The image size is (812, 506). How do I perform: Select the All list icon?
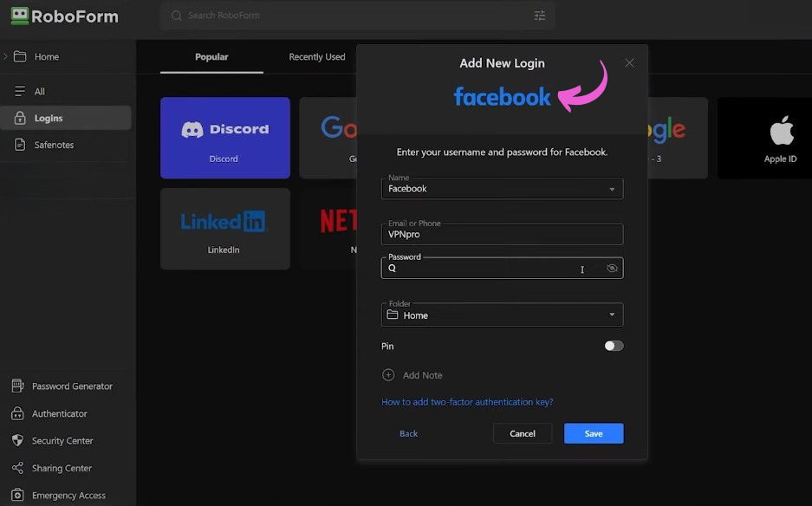pyautogui.click(x=20, y=91)
